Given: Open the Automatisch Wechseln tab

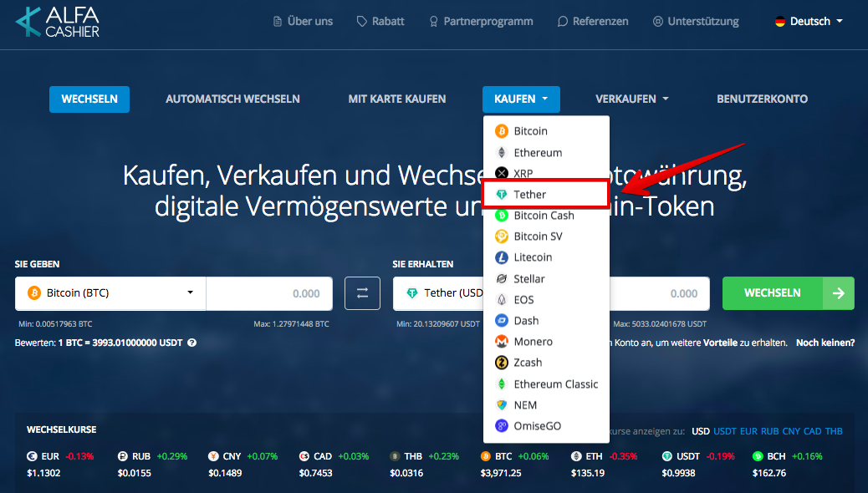Looking at the screenshot, I should (x=232, y=99).
